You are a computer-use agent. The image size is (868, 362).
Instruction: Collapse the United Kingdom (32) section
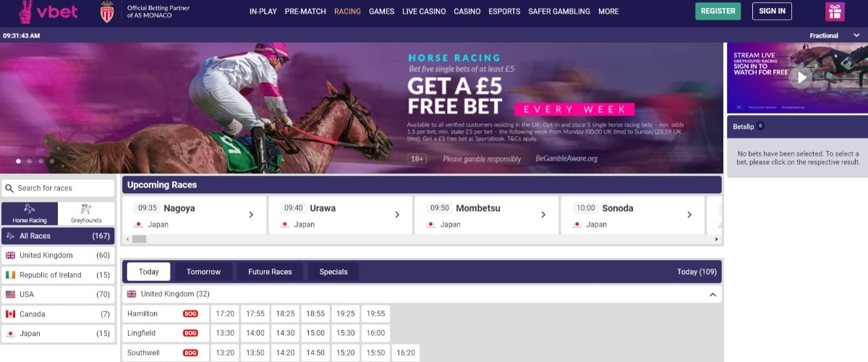pyautogui.click(x=712, y=295)
